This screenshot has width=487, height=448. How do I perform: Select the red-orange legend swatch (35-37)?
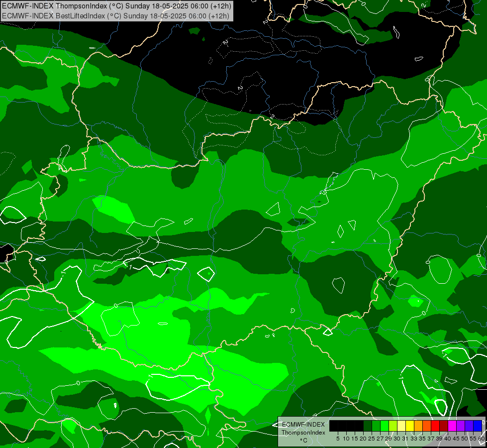[427, 426]
